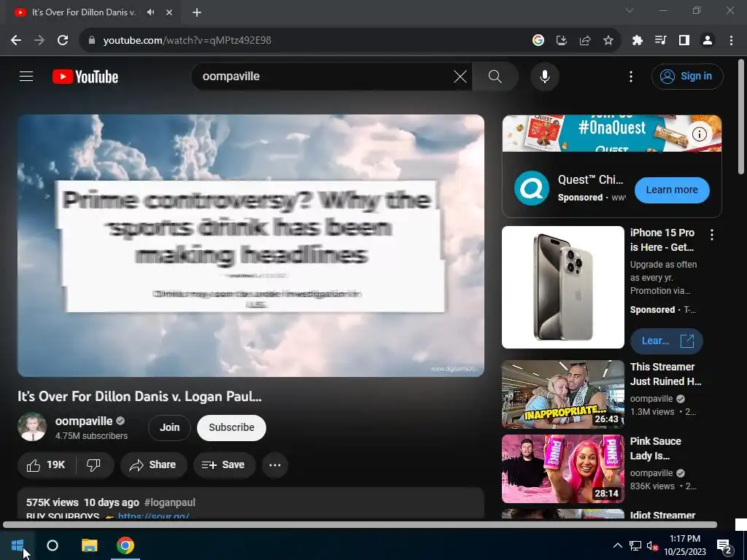747x560 pixels.
Task: Click the horizontal page scrollbar
Action: [360, 525]
